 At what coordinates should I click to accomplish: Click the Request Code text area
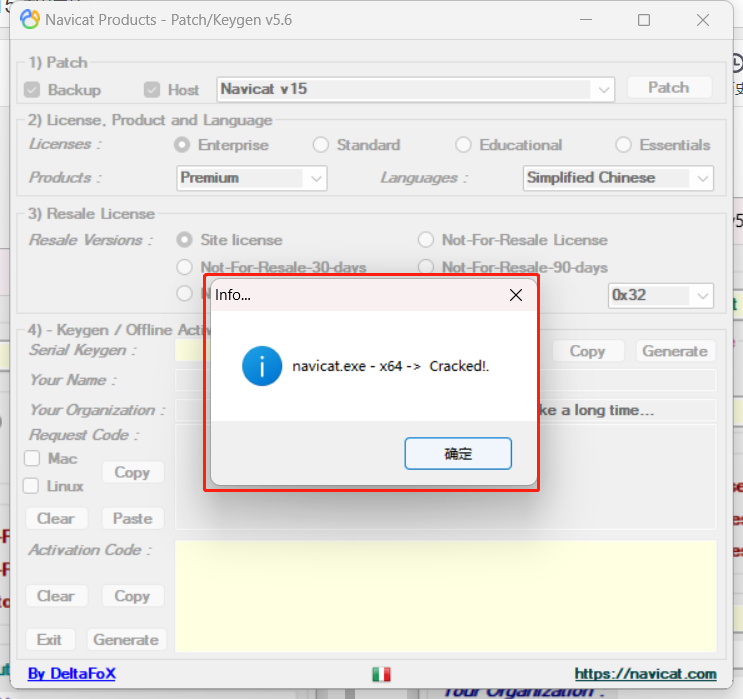click(445, 477)
